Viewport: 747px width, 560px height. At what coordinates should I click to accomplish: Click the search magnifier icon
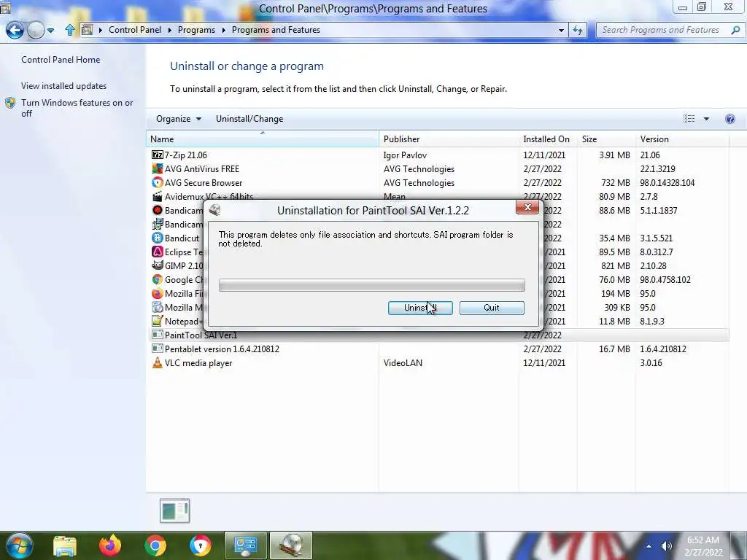pos(735,30)
